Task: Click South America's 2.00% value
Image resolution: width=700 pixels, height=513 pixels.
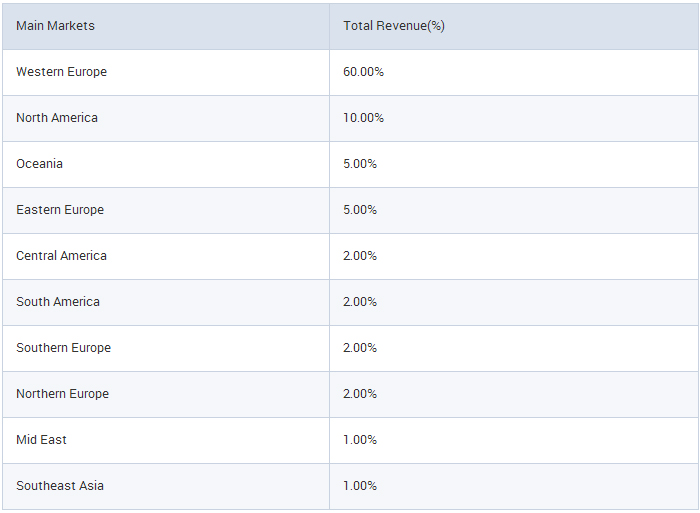Action: click(360, 302)
